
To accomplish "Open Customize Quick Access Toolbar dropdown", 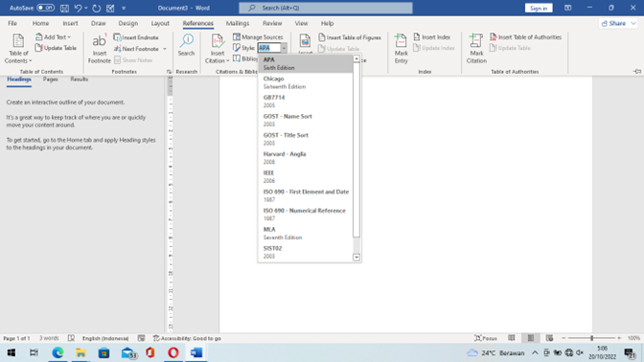I will 124,9.
